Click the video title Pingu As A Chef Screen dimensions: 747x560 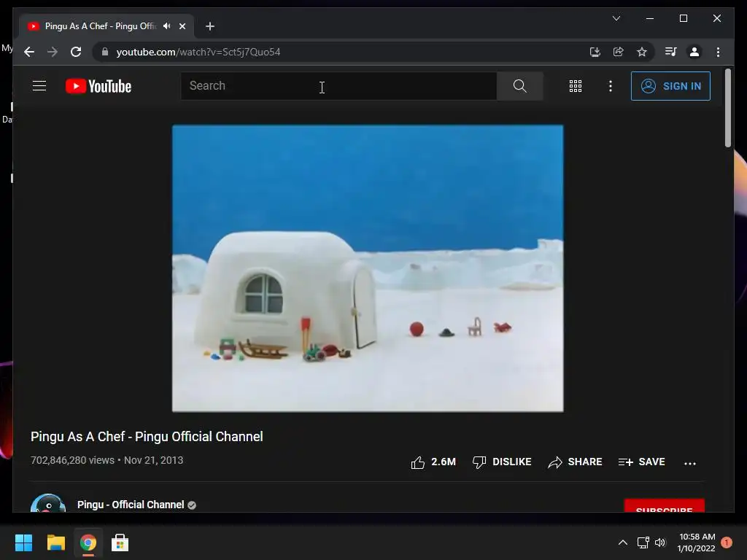tap(147, 437)
